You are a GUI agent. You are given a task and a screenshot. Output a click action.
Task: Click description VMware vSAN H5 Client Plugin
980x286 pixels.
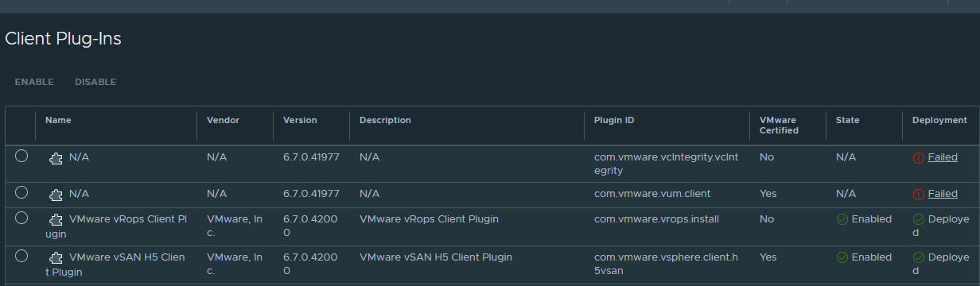coord(436,257)
